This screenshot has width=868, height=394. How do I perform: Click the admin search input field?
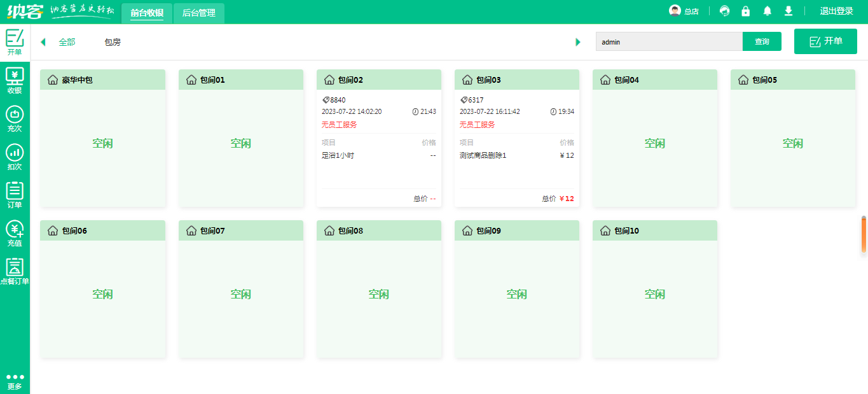668,42
